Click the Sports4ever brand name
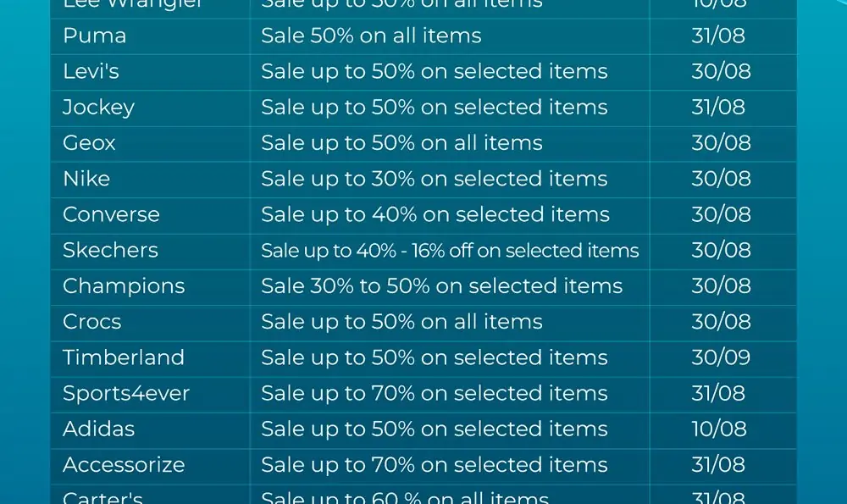 click(126, 394)
